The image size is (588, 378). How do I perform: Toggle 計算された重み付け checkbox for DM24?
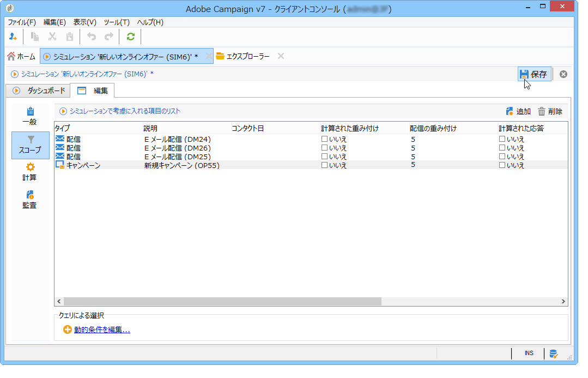324,139
